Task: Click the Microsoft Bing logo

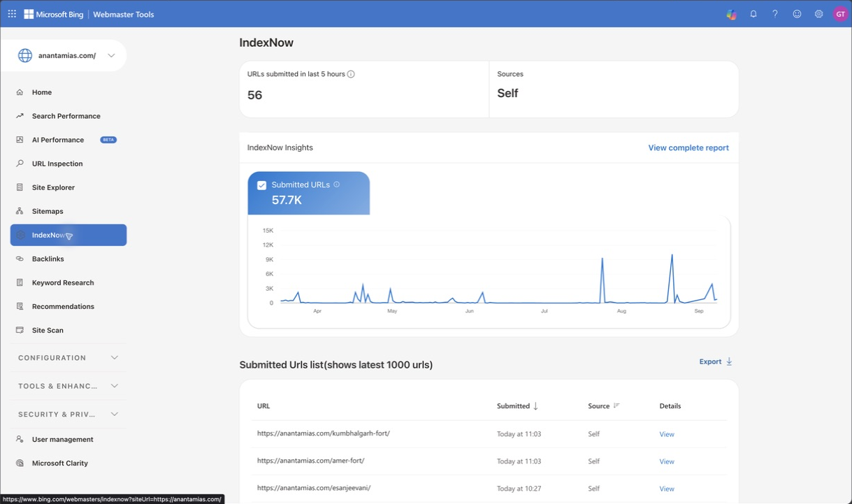Action: 54,14
